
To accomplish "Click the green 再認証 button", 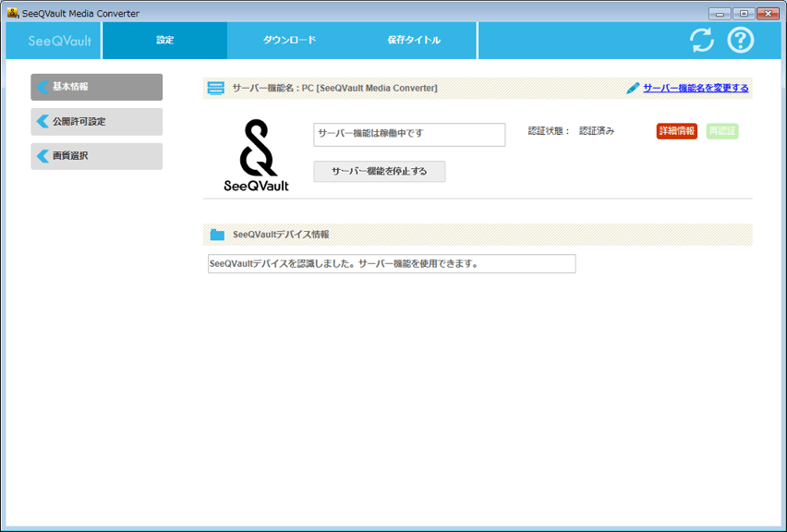I will click(722, 131).
